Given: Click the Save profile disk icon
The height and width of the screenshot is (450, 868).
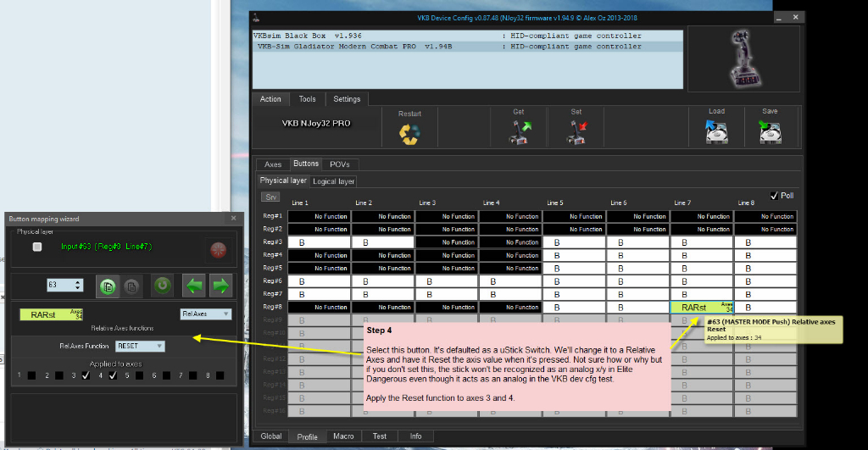Looking at the screenshot, I should (x=770, y=132).
